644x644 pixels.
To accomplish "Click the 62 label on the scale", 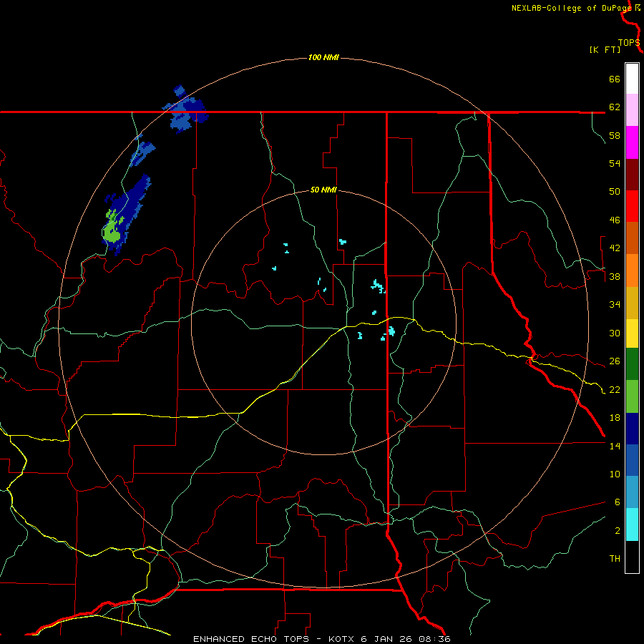I will point(615,107).
